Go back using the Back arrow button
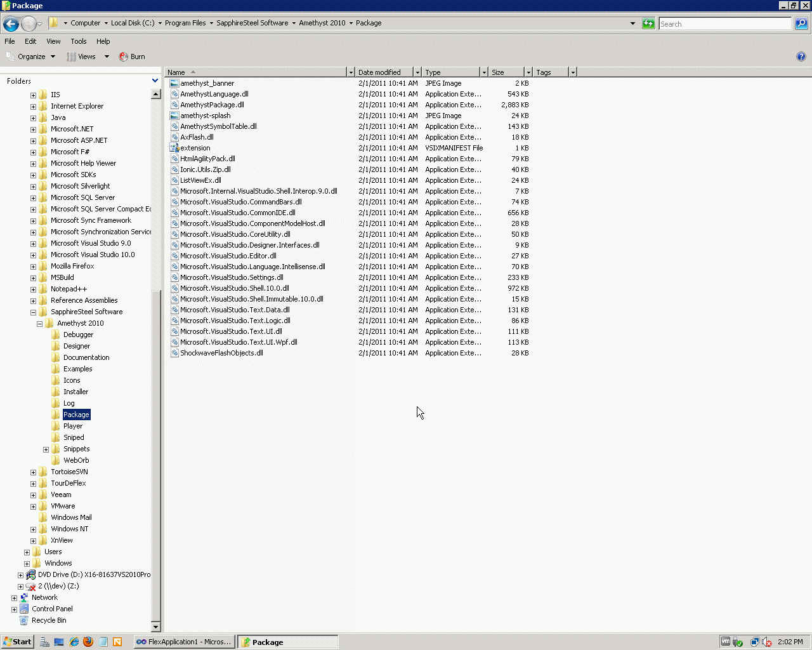812x650 pixels. 11,23
